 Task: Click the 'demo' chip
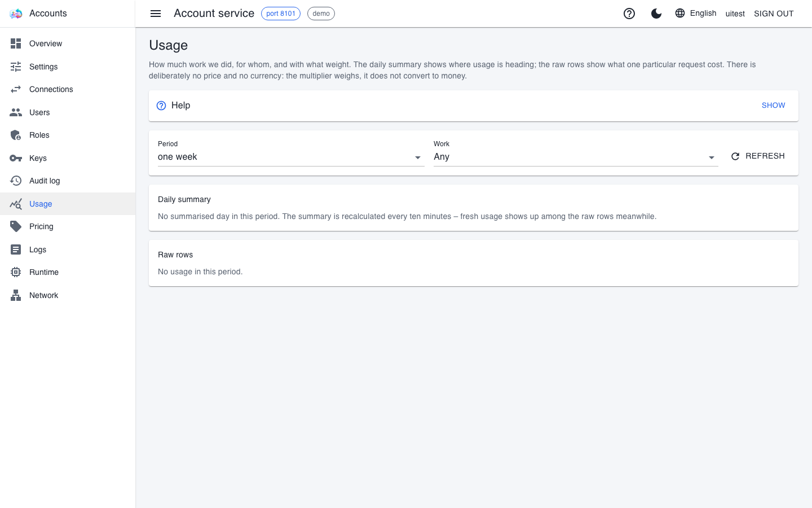[321, 14]
